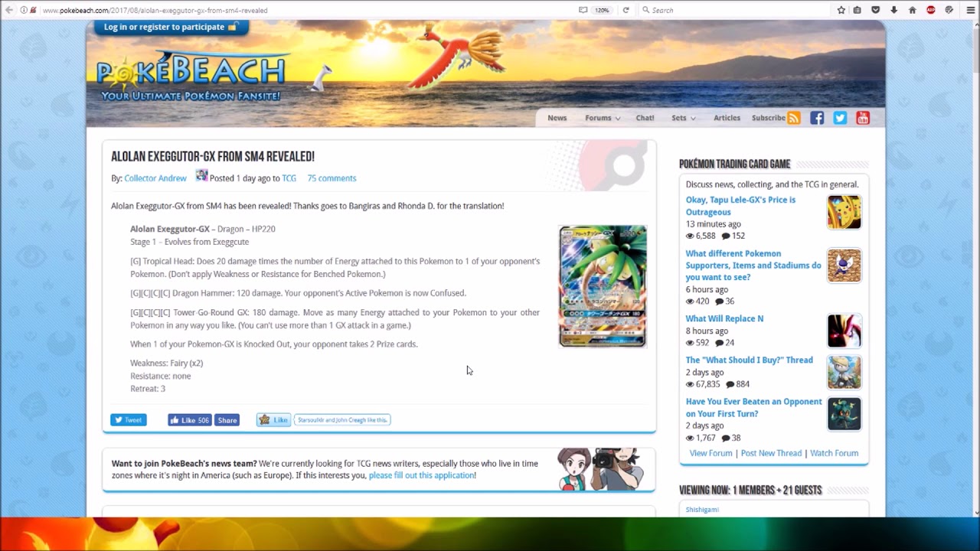
Task: Open Have You Ever Beaten an Opponent thread
Action: coord(754,407)
